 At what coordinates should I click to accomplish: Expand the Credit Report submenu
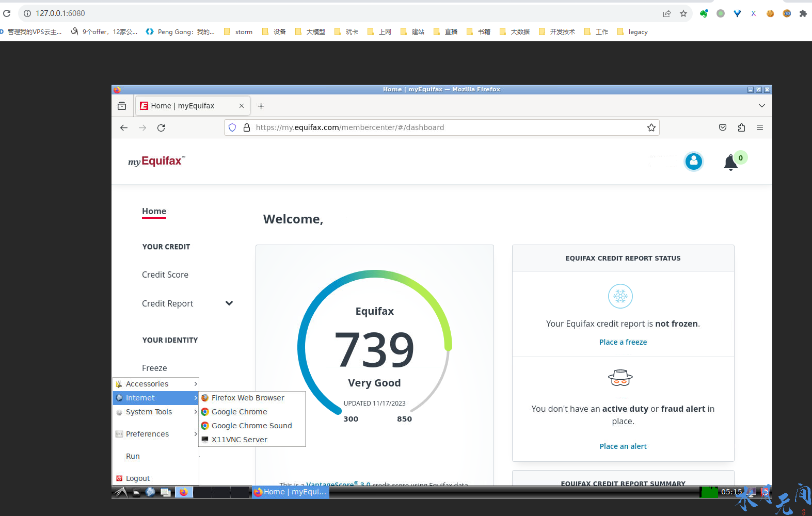coord(229,303)
